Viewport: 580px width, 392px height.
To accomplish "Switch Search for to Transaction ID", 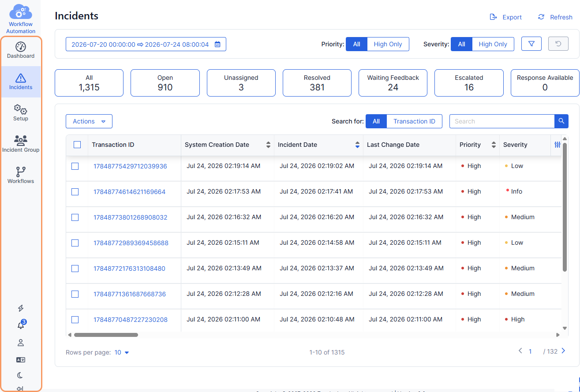I will point(414,121).
